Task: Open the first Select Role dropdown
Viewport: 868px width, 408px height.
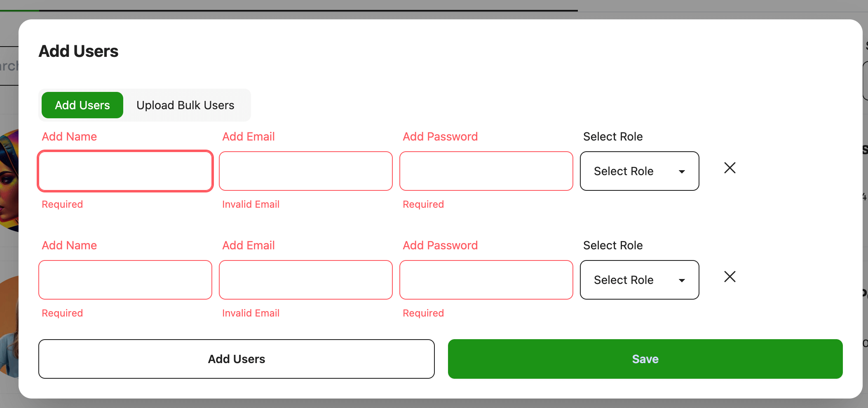Action: tap(639, 171)
